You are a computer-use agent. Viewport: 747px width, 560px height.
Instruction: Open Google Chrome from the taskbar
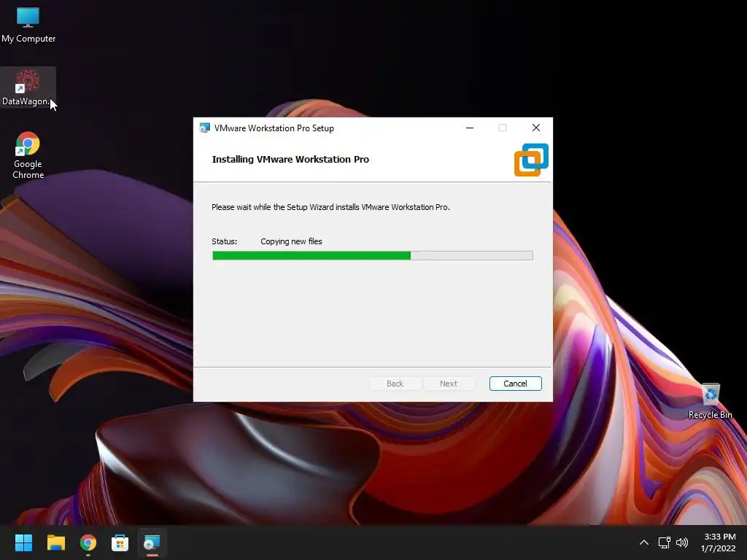pyautogui.click(x=88, y=542)
